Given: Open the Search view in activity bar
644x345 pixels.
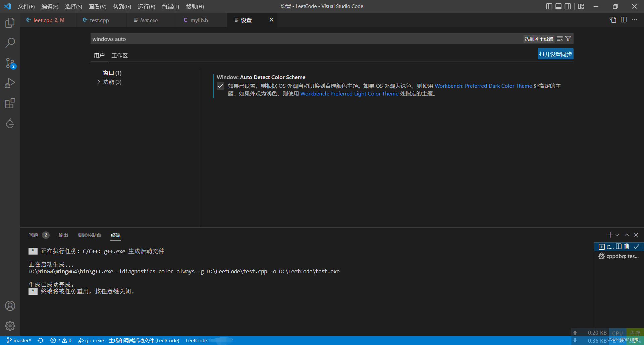Looking at the screenshot, I should 10,43.
